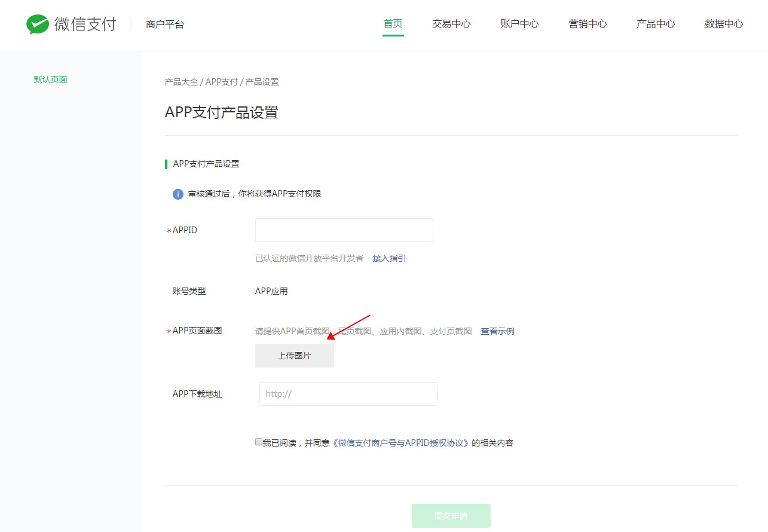768x532 pixels.
Task: Click the APP支付产品设置 page title
Action: (x=222, y=112)
